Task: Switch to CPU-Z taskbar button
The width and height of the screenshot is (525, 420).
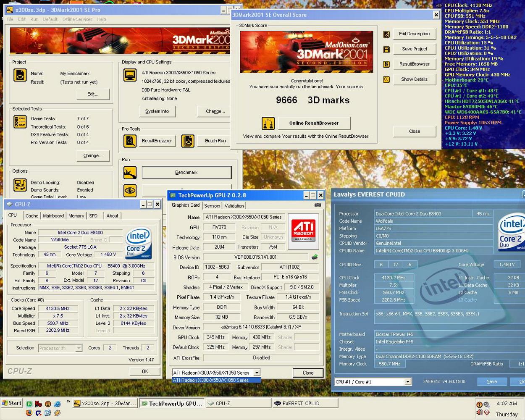Action: click(x=238, y=404)
